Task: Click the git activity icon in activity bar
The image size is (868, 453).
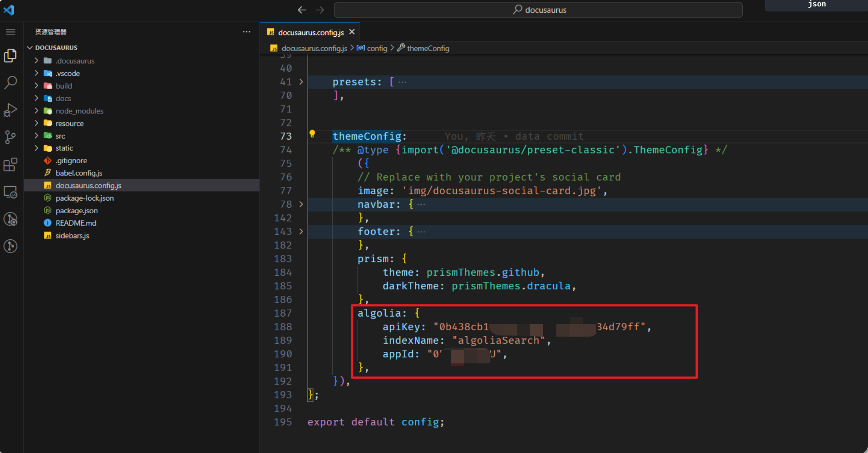Action: click(10, 219)
